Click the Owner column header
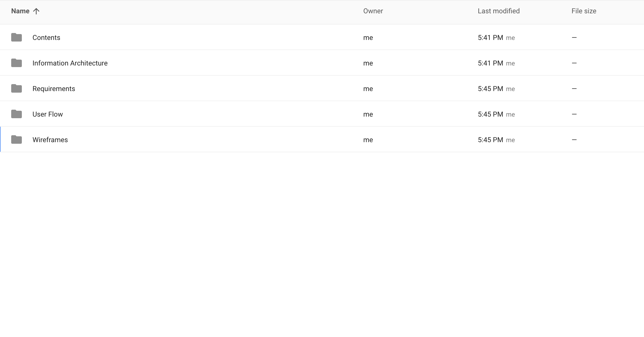The height and width of the screenshot is (337, 644). pos(373,11)
